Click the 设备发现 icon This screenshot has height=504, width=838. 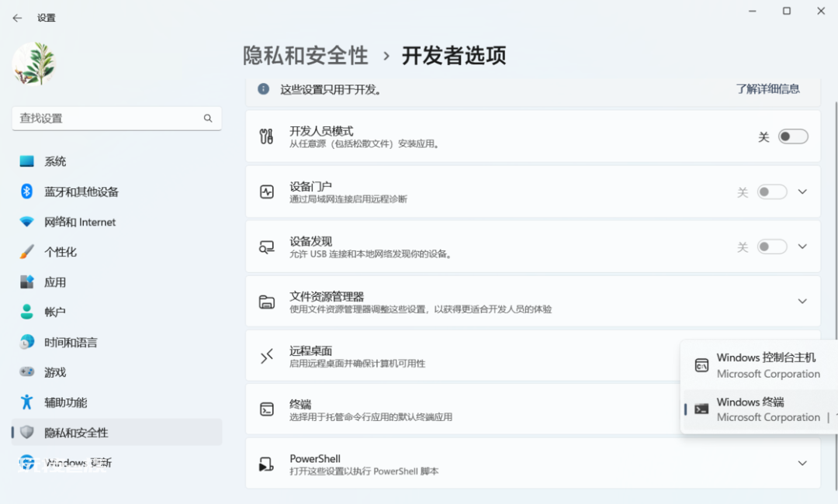pyautogui.click(x=267, y=247)
